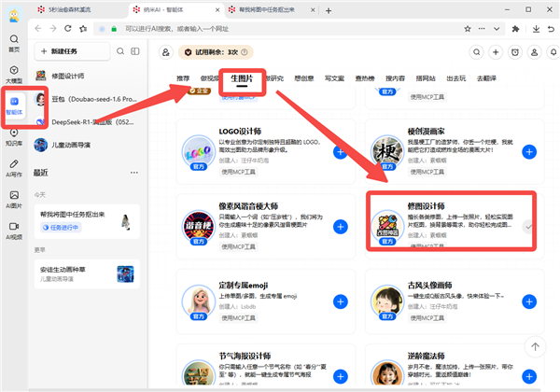Open the 知识库 sidebar icon

click(x=14, y=137)
